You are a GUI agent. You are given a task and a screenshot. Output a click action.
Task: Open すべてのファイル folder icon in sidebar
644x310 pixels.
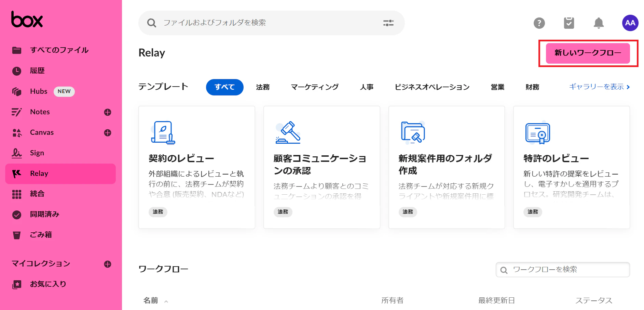[x=17, y=50]
